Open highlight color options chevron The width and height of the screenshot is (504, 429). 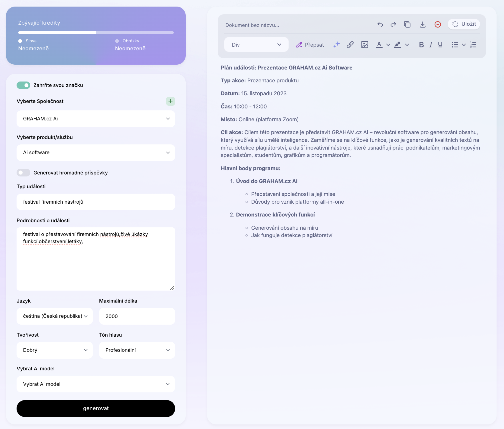407,45
